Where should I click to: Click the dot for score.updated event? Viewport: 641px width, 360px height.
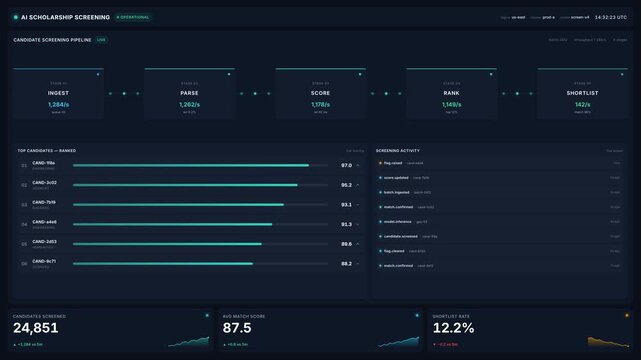coord(380,178)
